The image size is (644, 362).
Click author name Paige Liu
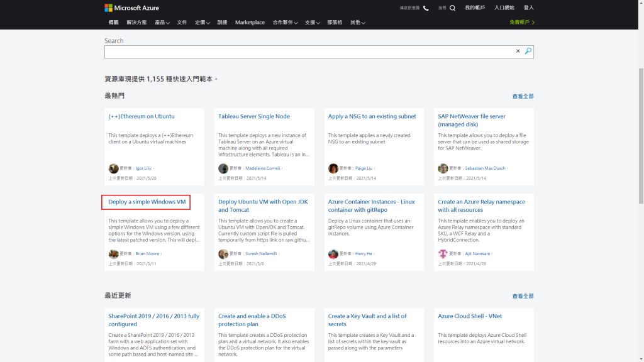point(364,168)
